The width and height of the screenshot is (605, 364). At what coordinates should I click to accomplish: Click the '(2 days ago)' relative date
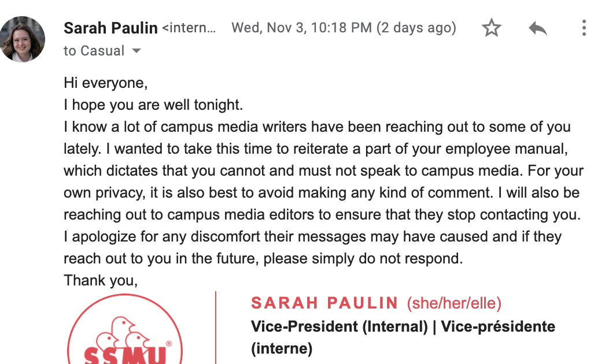tap(416, 28)
